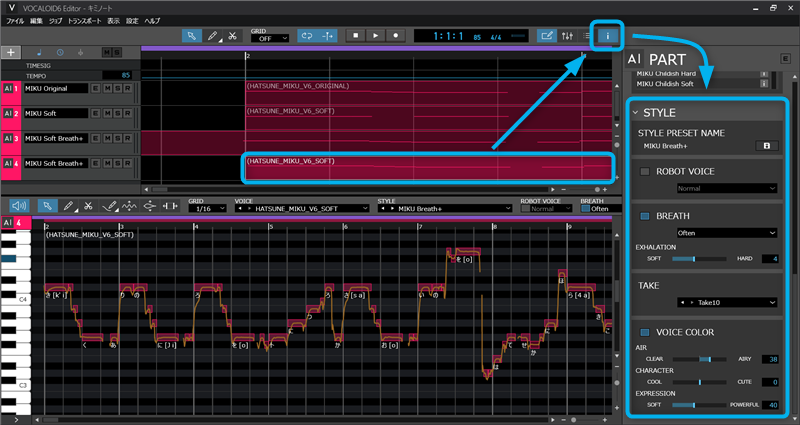Save style preset with disk icon
This screenshot has height=425, width=800.
point(767,146)
